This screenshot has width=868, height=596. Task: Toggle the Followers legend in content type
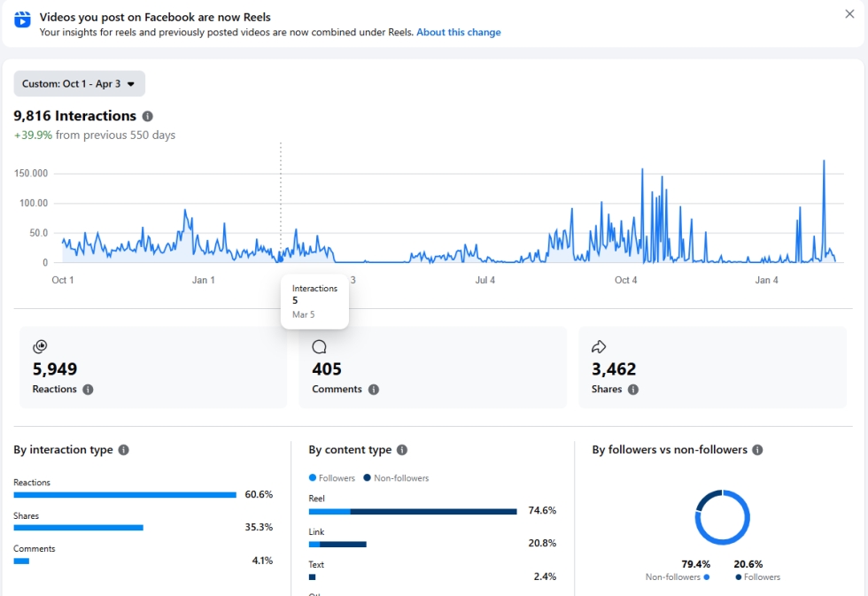coord(332,478)
